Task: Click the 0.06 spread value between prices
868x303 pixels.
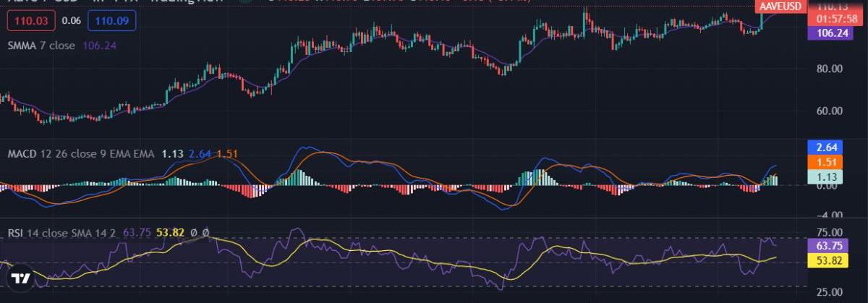Action: pos(71,22)
